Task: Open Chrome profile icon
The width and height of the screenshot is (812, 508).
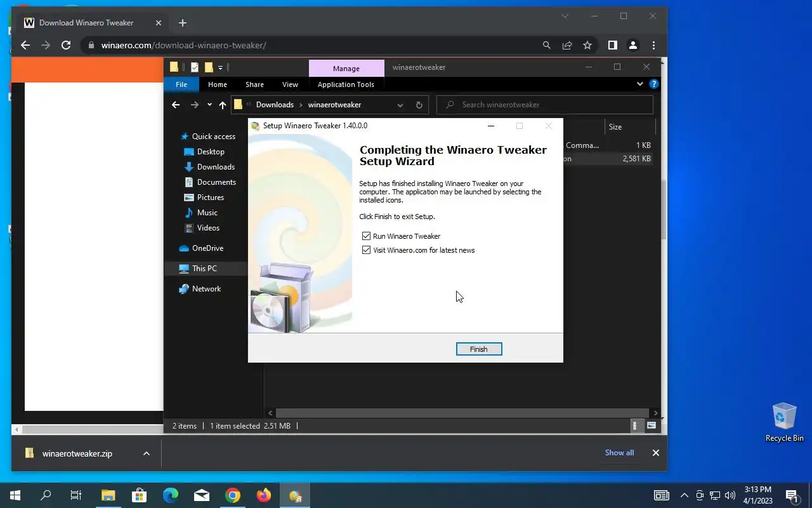Action: click(632, 45)
